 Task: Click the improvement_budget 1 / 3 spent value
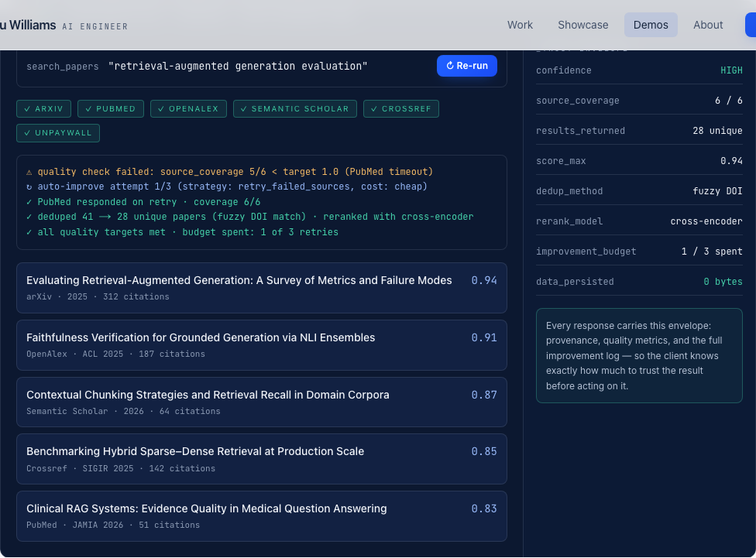712,251
